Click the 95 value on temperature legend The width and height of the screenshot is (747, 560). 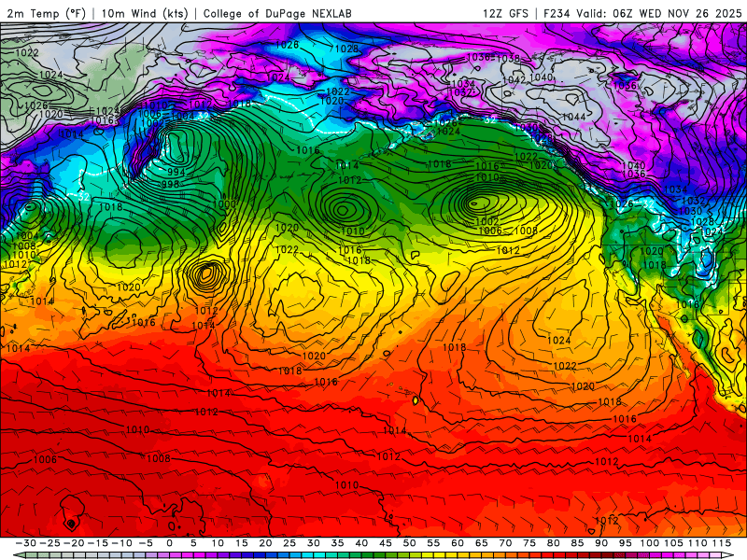[x=625, y=543]
